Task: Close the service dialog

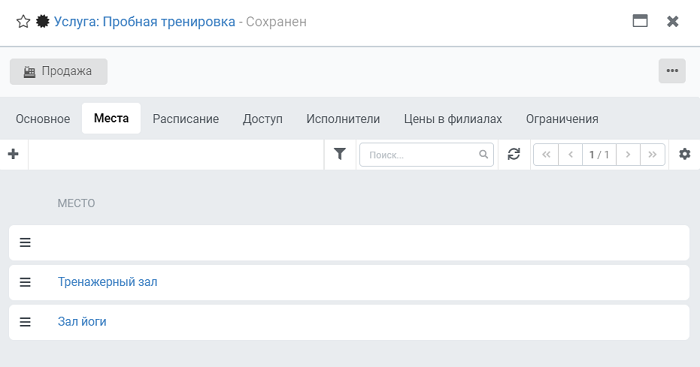Action: [672, 21]
